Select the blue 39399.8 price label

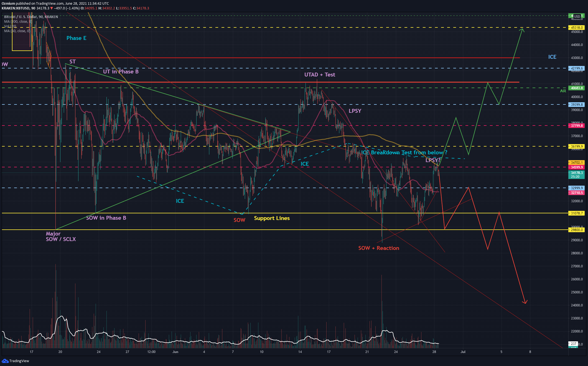(576, 104)
